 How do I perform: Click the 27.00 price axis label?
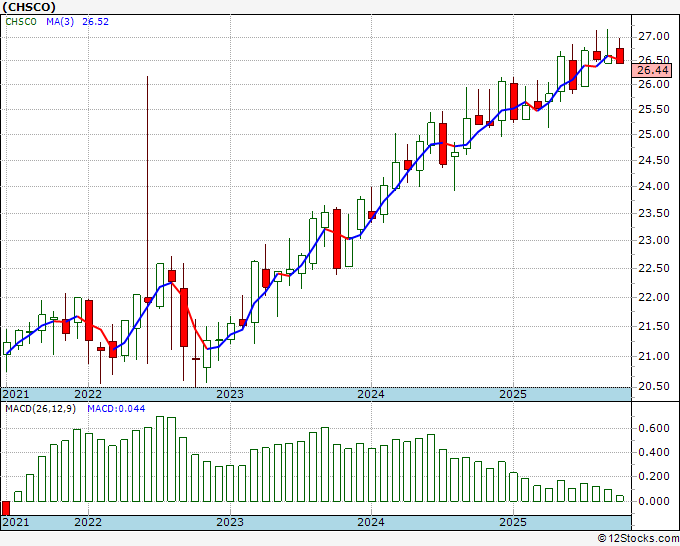point(654,36)
